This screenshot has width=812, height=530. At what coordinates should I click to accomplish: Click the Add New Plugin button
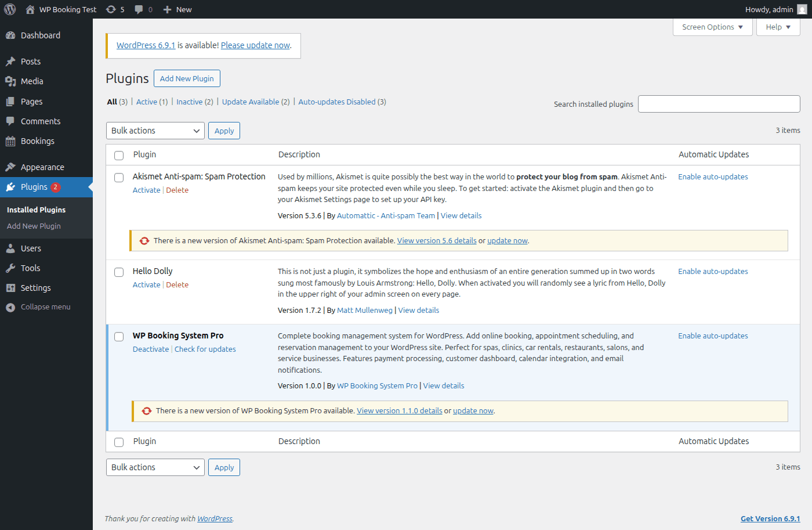click(x=187, y=78)
